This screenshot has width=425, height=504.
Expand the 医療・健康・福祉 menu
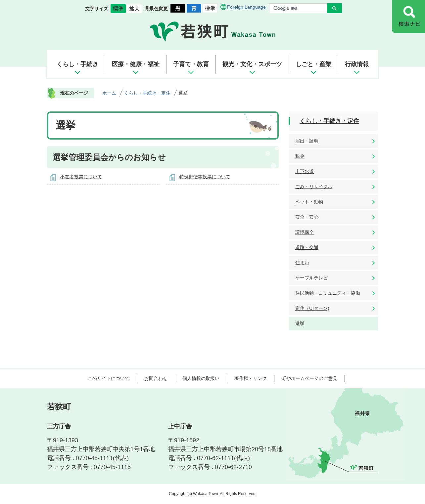pos(136,65)
